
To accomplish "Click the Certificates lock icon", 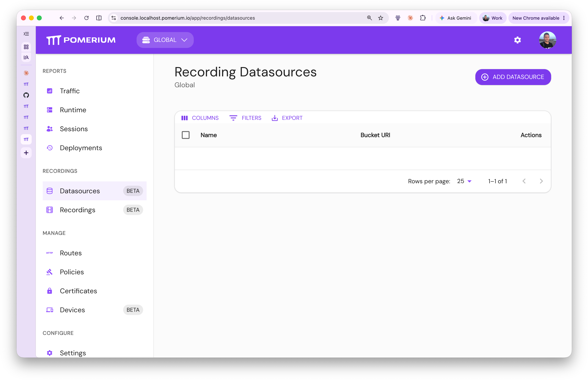I will click(x=50, y=291).
